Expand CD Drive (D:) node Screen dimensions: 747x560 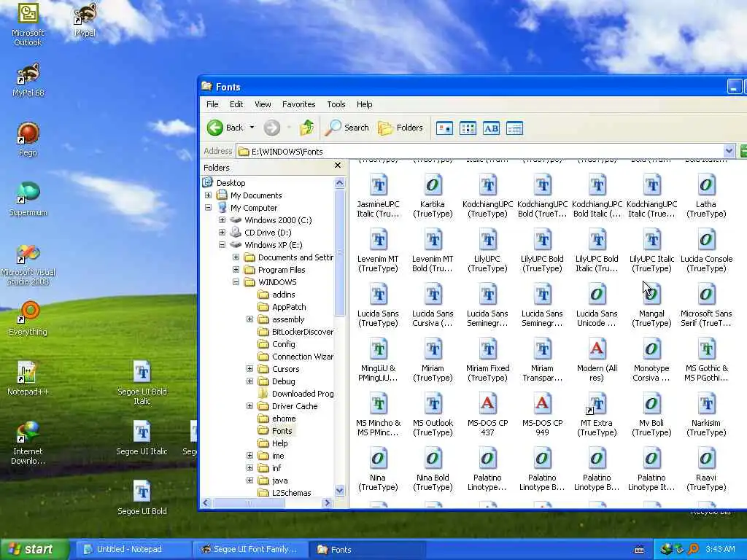coord(222,233)
